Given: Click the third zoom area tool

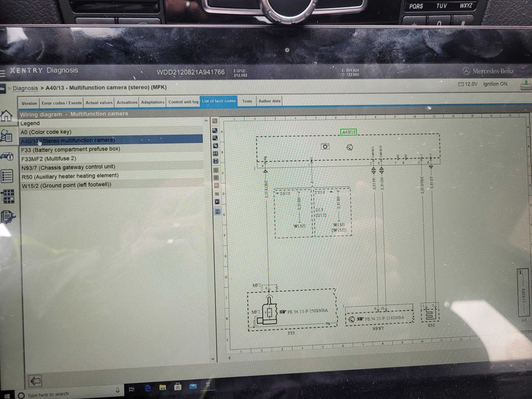Looking at the screenshot, I should [x=216, y=145].
